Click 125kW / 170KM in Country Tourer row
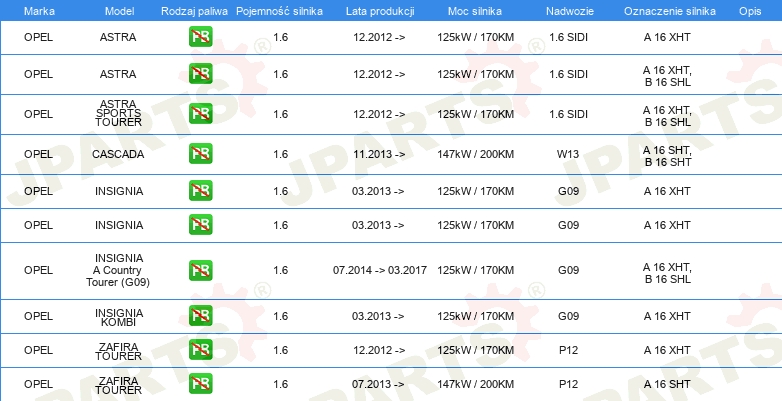The width and height of the screenshot is (782, 401). pyautogui.click(x=475, y=270)
